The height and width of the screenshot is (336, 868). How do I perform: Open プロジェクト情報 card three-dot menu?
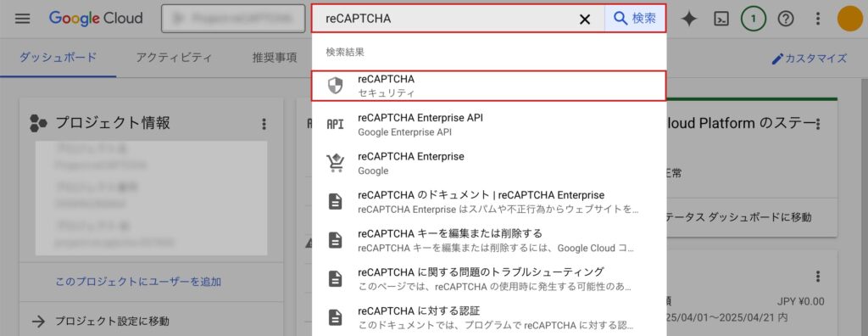tap(264, 124)
